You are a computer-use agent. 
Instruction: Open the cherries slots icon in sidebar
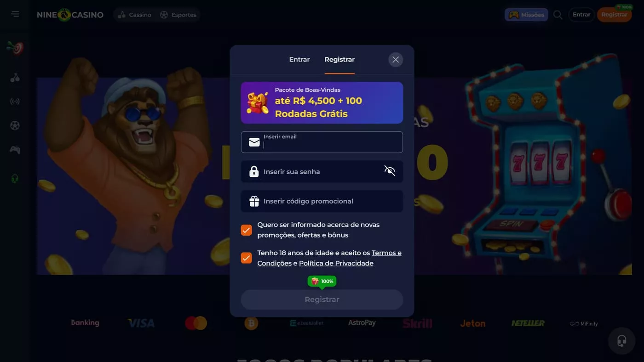[15, 78]
